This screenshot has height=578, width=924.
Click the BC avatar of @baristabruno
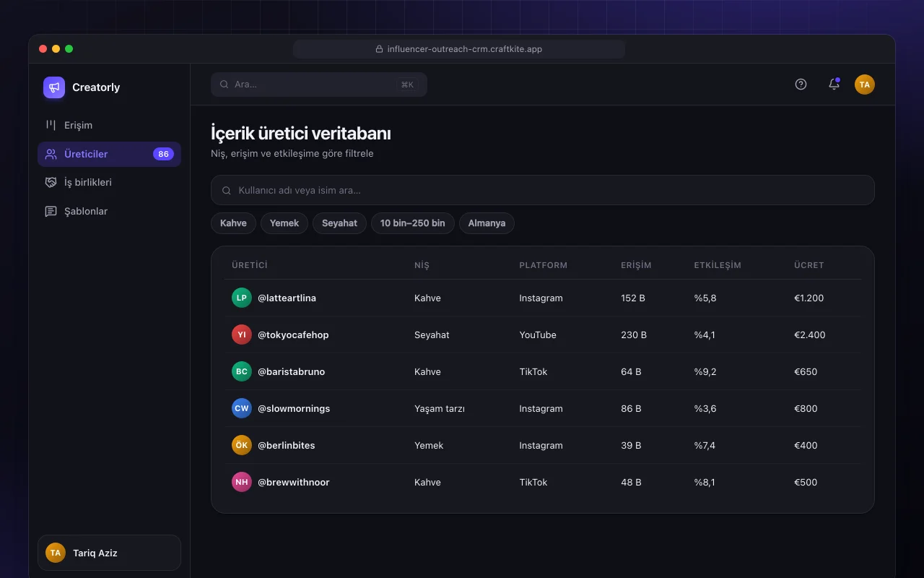[242, 371]
